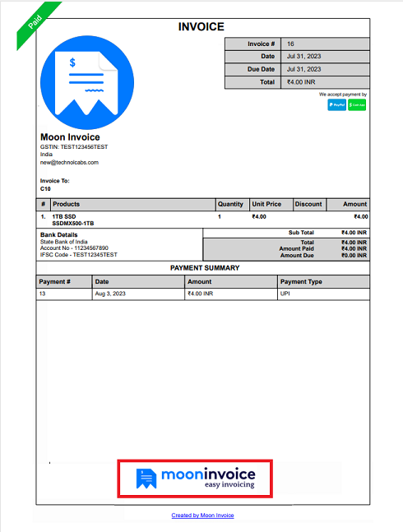Click the green Cash App payment icon
Screen dimensions: 403x532
click(357, 105)
